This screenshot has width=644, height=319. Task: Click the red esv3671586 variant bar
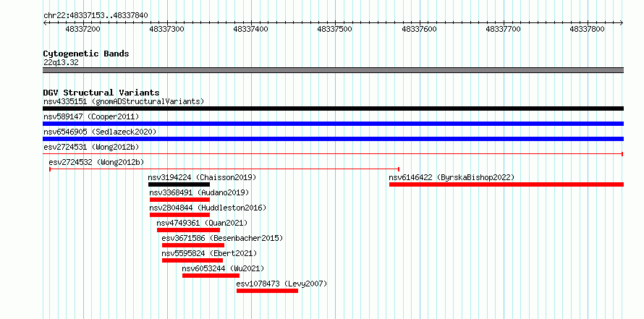point(193,245)
